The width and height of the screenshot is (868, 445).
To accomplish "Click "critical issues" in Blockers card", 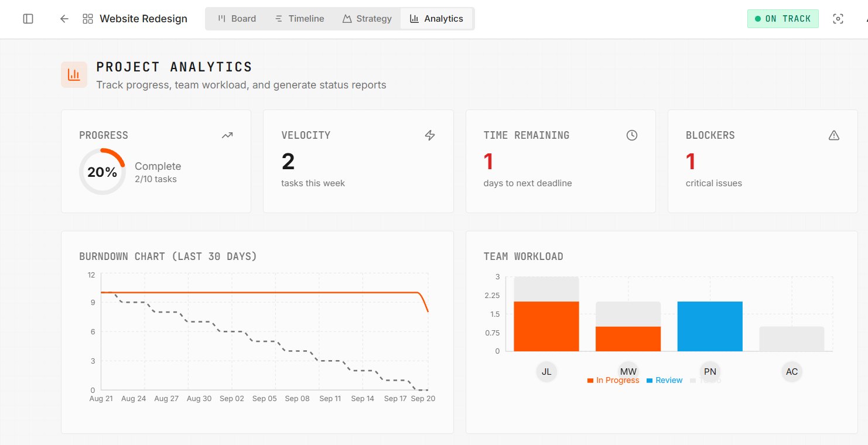I will 714,183.
